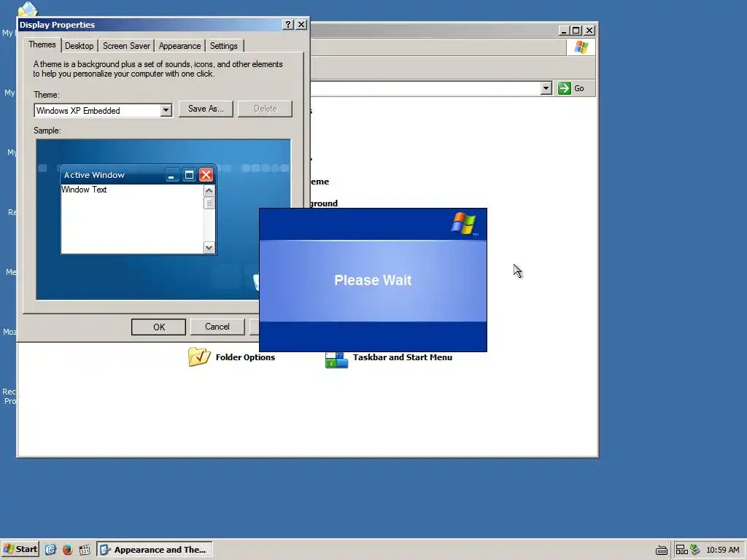Open the Theme dropdown list
The width and height of the screenshot is (747, 560).
pyautogui.click(x=166, y=111)
